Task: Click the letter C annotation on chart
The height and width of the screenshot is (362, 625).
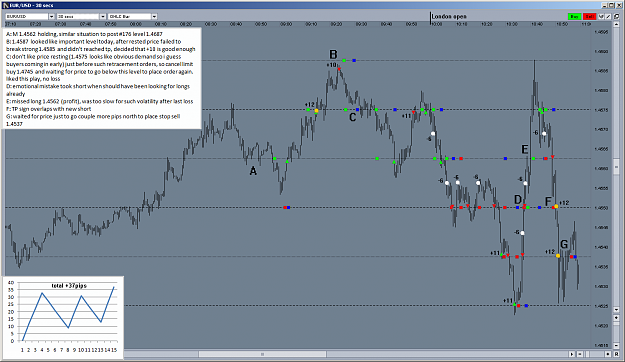Action: [352, 117]
